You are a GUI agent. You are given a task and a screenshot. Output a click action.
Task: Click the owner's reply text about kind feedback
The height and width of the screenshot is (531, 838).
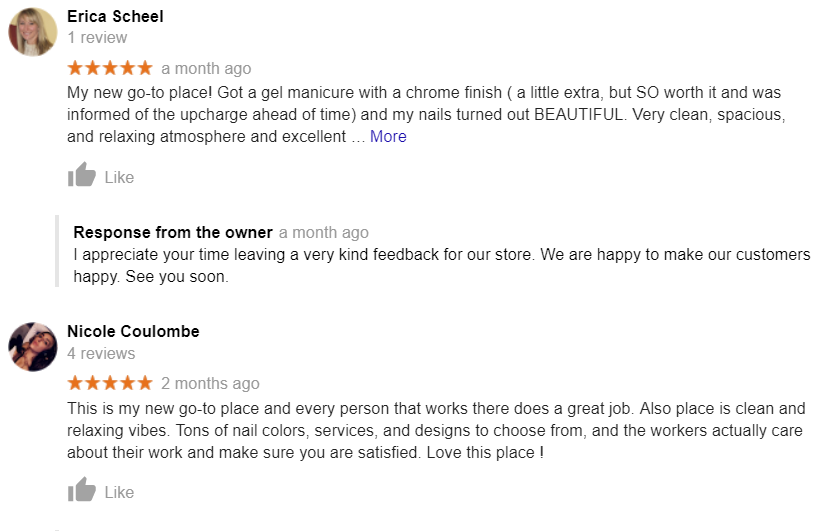pyautogui.click(x=441, y=265)
